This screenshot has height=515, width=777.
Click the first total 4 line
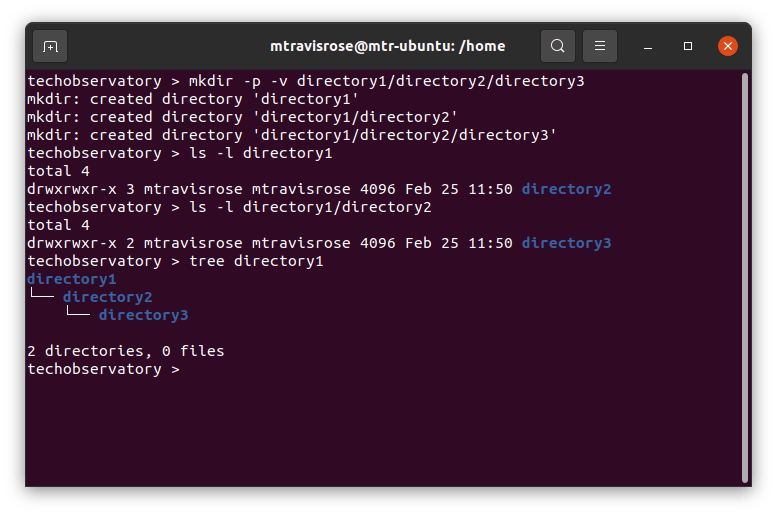tap(58, 171)
